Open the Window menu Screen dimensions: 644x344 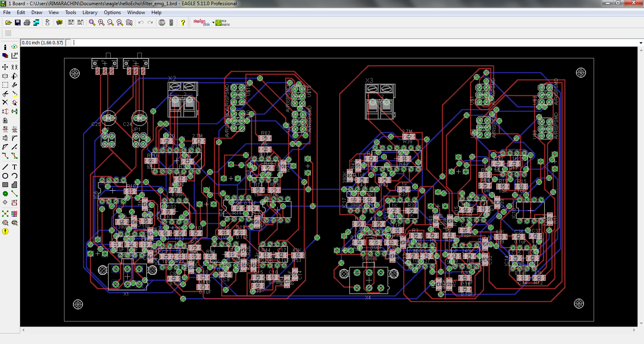tap(136, 12)
